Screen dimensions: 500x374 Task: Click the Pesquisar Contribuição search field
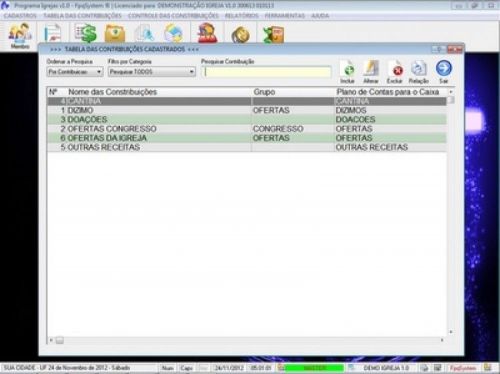(266, 72)
